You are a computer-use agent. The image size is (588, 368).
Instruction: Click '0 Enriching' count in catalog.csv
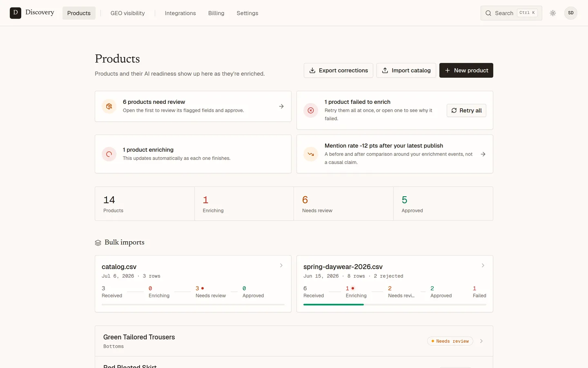159,292
